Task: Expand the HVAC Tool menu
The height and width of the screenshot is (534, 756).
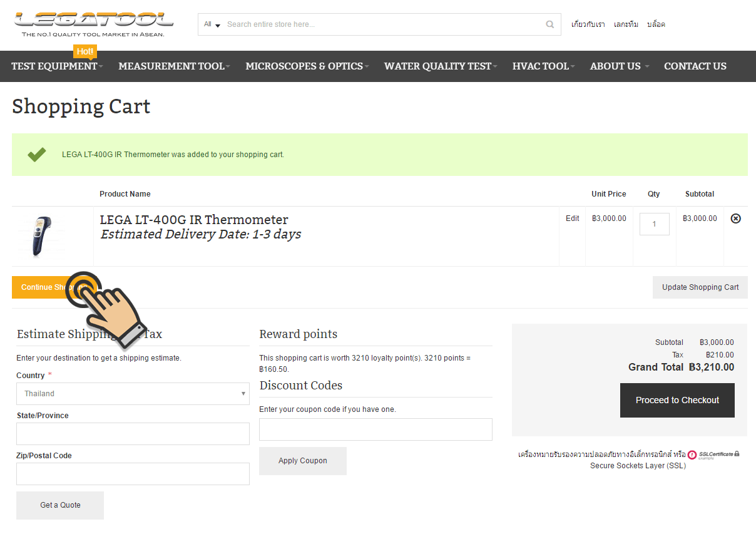Action: (x=543, y=66)
